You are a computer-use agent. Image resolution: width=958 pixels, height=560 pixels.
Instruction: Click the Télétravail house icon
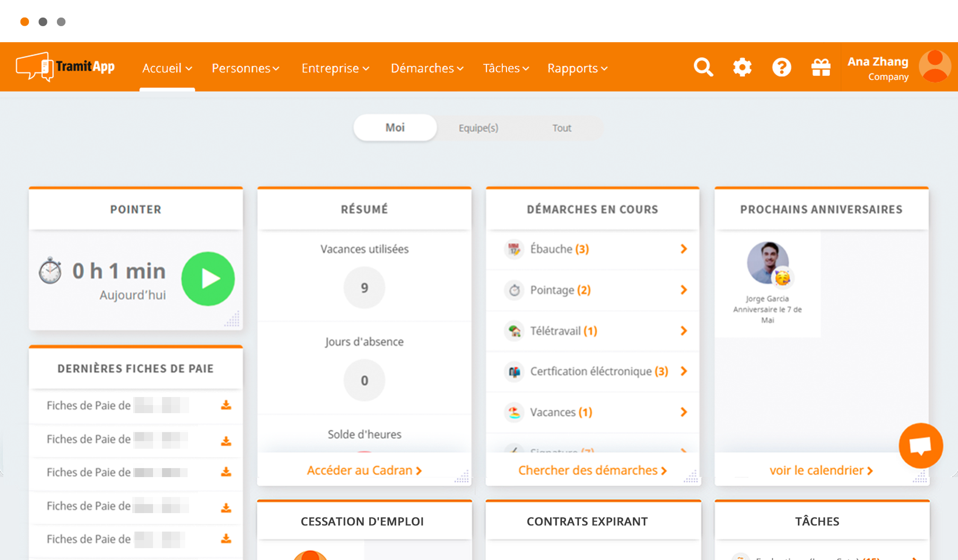click(x=514, y=331)
